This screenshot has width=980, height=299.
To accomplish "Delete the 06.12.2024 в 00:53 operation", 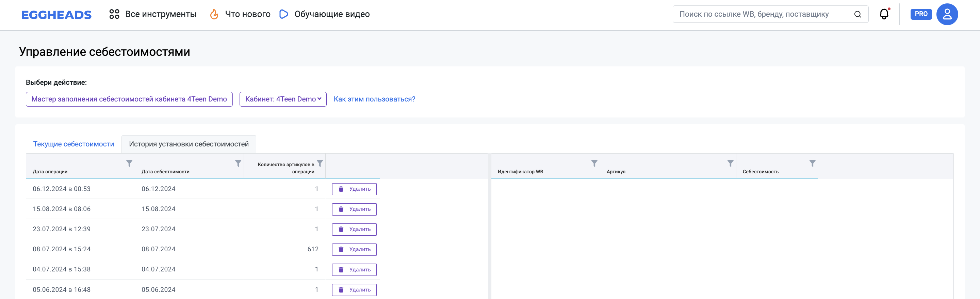I will [354, 189].
